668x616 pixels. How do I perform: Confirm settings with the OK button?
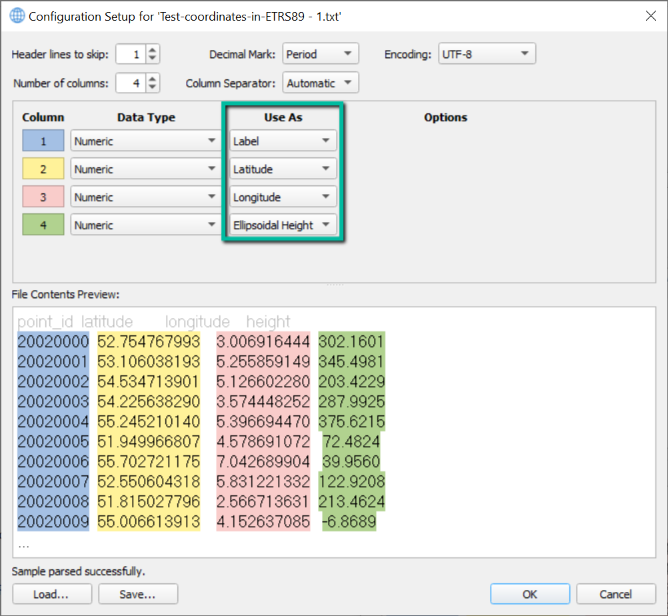click(530, 595)
